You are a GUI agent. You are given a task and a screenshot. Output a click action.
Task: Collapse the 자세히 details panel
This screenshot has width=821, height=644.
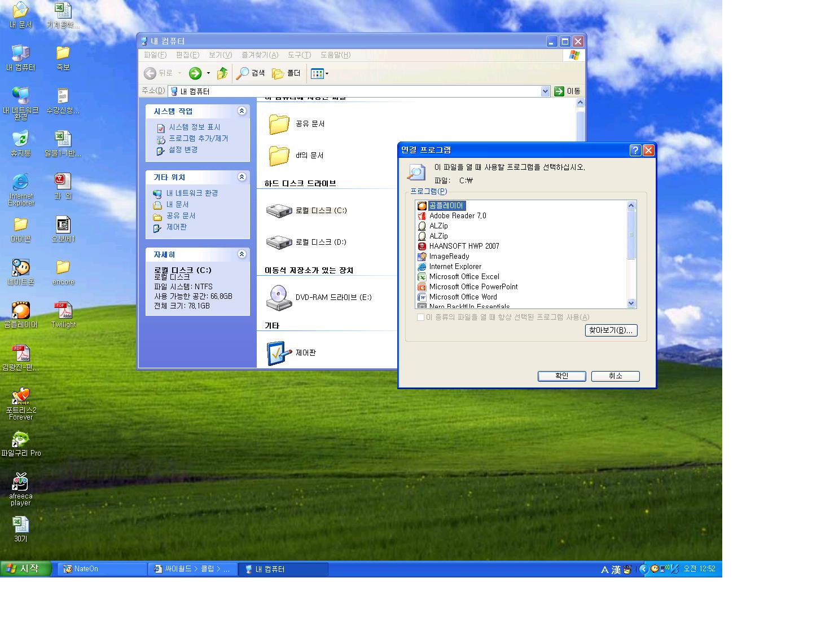242,254
